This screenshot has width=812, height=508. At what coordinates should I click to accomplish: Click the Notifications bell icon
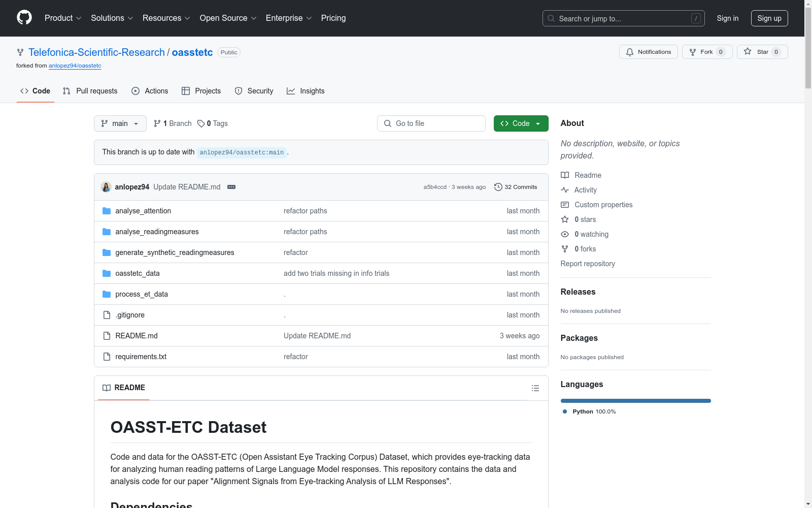pyautogui.click(x=630, y=52)
